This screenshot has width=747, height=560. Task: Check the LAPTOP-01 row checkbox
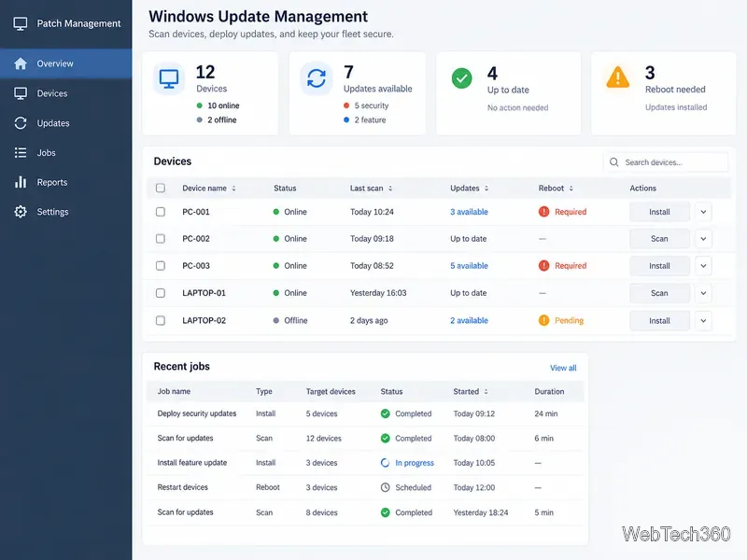161,293
